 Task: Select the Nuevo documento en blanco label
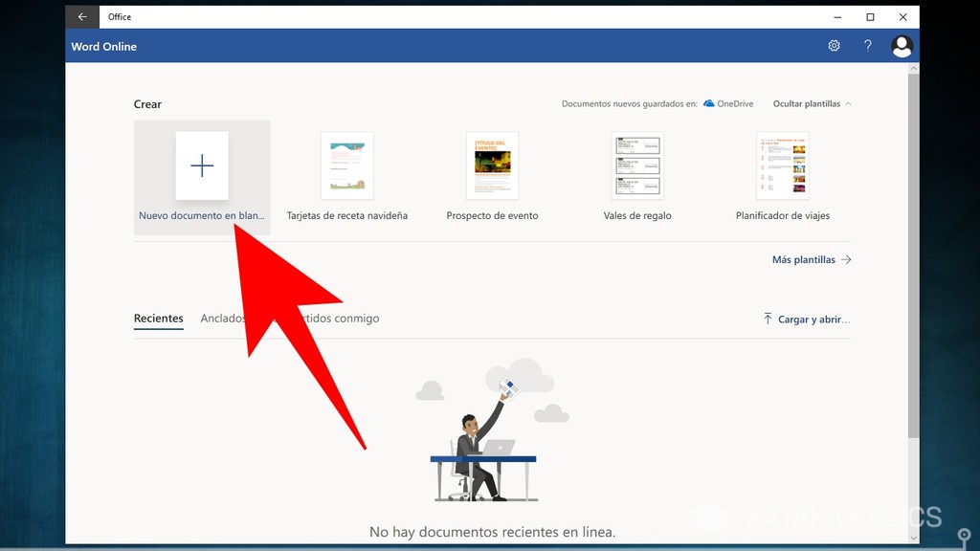click(x=202, y=215)
